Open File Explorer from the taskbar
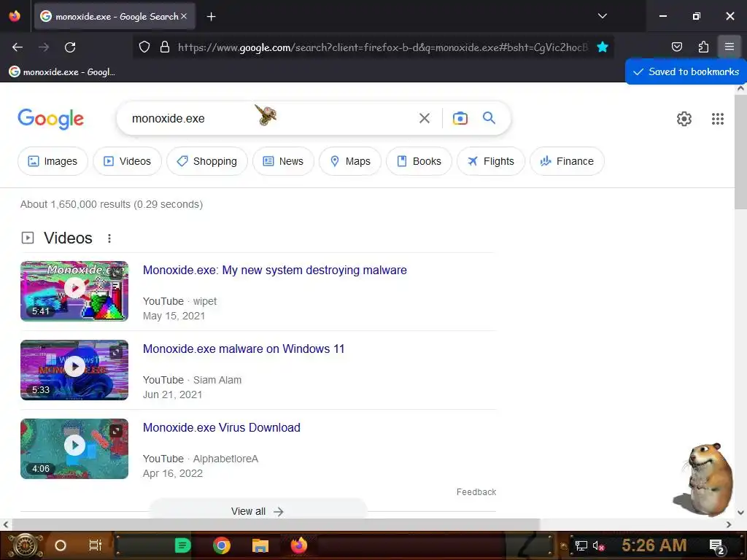Viewport: 747px width, 560px height. point(260,545)
